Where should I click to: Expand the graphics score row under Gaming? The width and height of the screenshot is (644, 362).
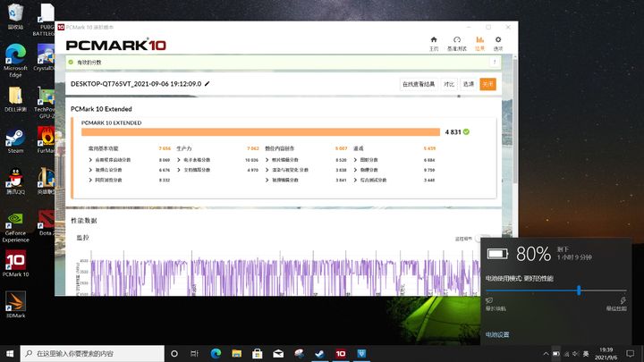(x=366, y=160)
